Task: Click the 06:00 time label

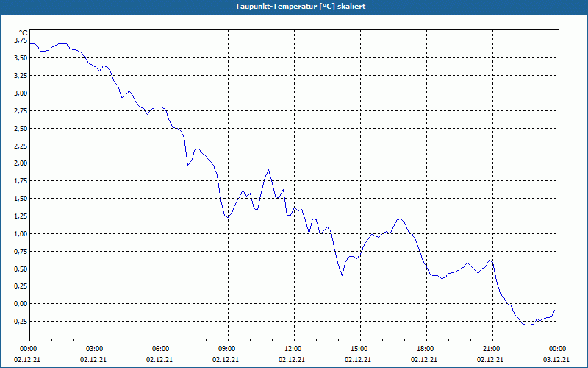Action: (x=162, y=349)
